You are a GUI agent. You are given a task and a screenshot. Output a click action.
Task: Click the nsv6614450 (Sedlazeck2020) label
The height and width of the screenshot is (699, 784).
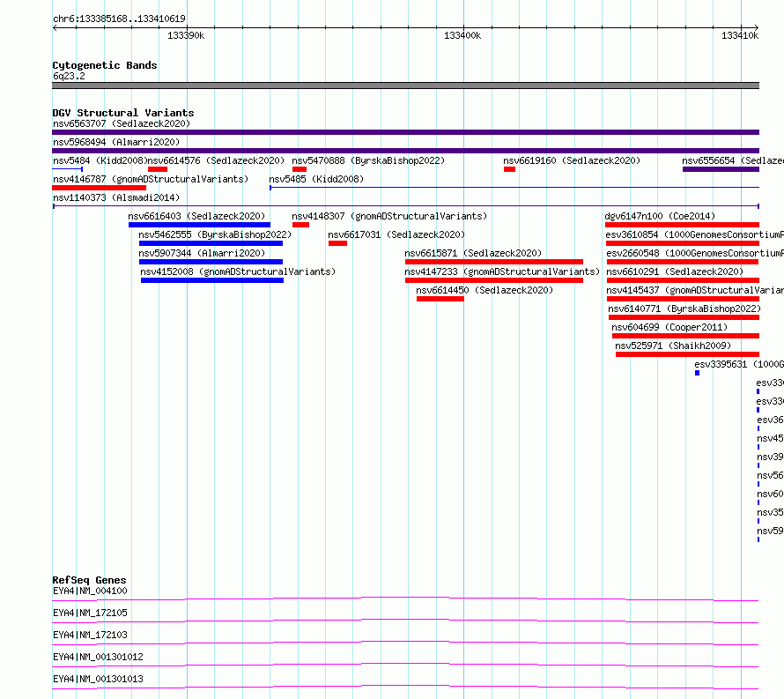484,290
